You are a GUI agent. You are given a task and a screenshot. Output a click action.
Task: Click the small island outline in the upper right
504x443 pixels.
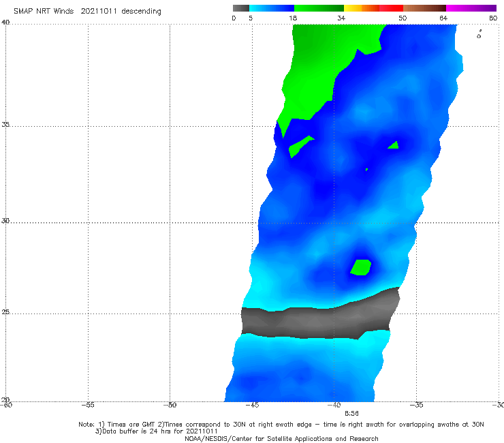(479, 35)
